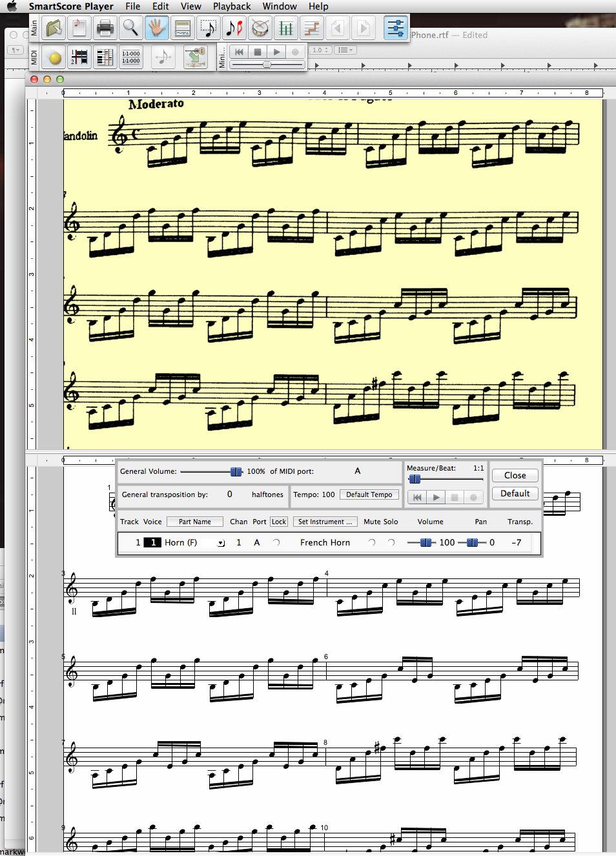Viewport: 616px width, 856px height.
Task: Open the Playback menu
Action: (x=231, y=6)
